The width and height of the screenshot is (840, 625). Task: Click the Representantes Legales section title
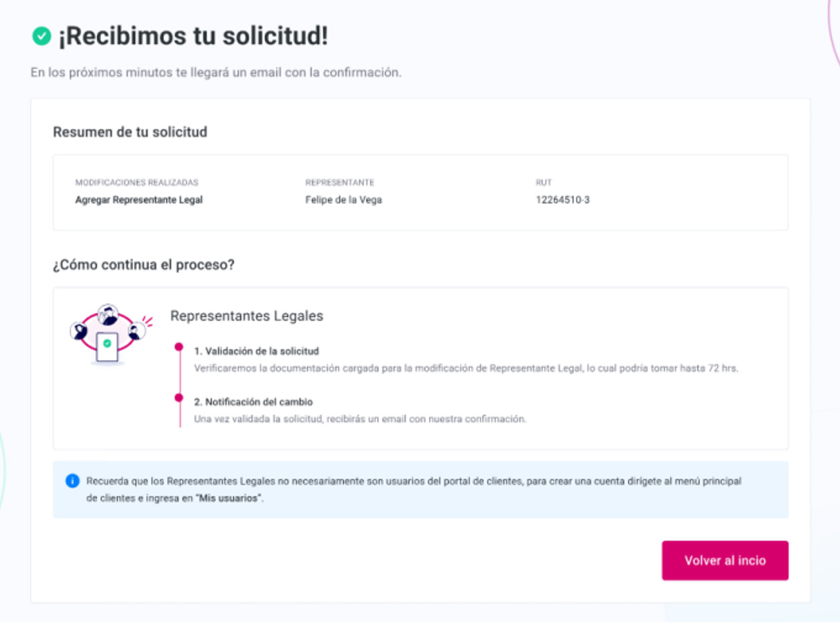point(247,316)
